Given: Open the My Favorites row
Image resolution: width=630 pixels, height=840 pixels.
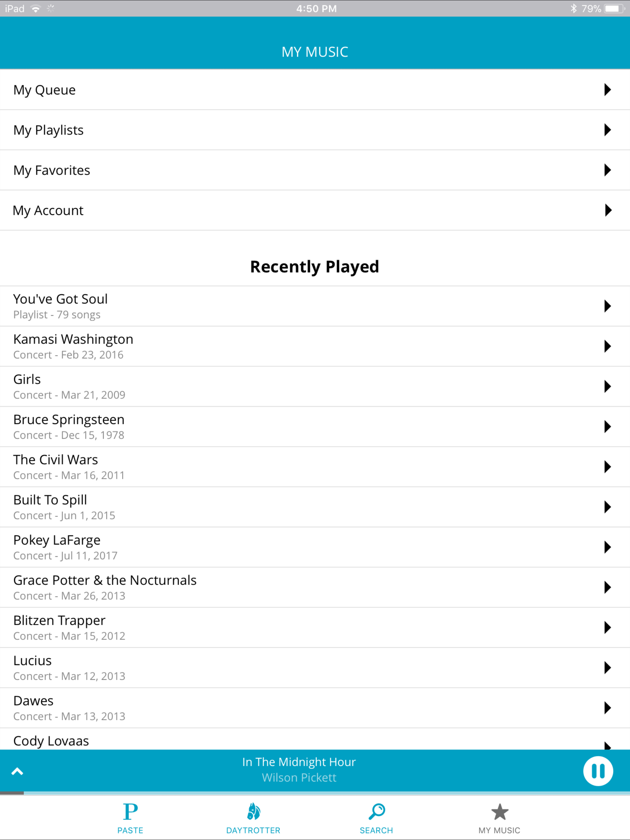Looking at the screenshot, I should [x=315, y=170].
